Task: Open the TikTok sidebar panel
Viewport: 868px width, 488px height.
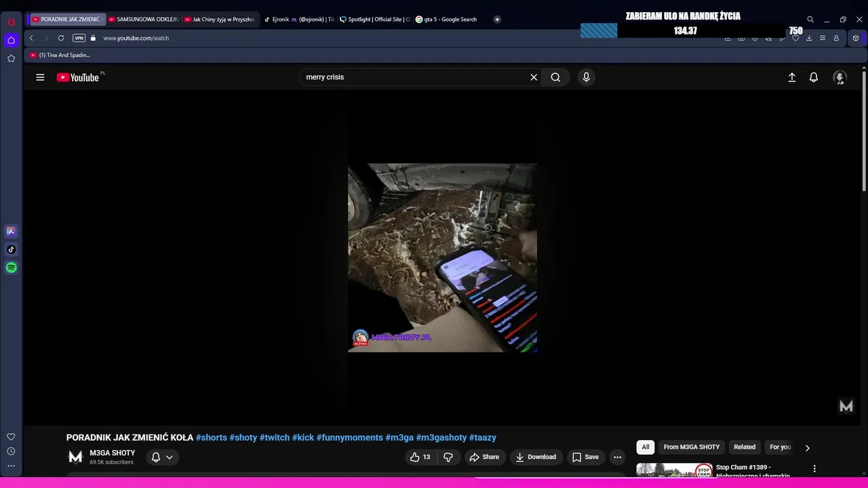Action: click(x=11, y=249)
